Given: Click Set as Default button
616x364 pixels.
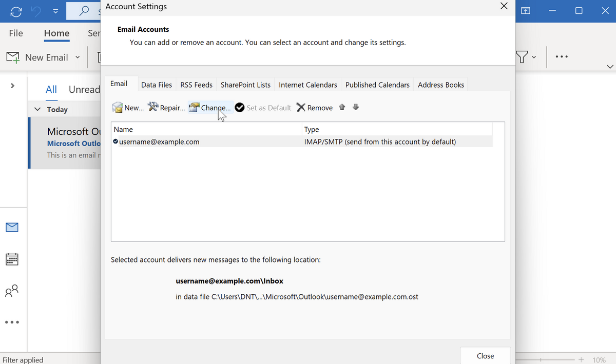Looking at the screenshot, I should tap(263, 108).
